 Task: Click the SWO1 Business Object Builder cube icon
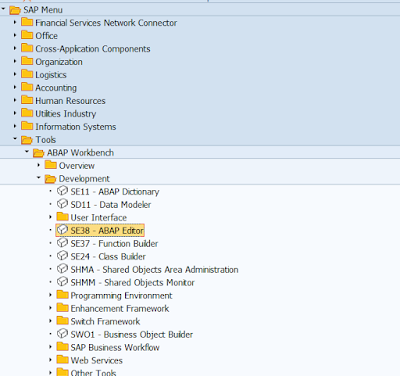click(x=62, y=334)
